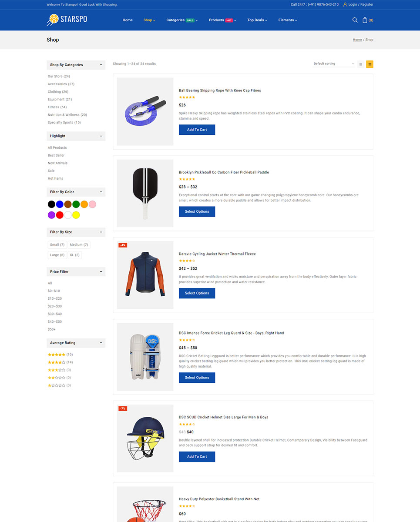
Task: Click the Login / Register user icon
Action: [345, 4]
